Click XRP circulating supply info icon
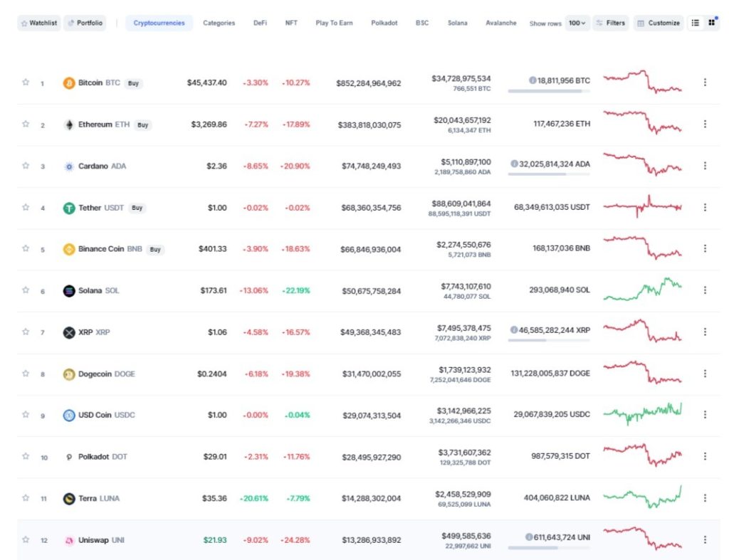The width and height of the screenshot is (729, 560). [513, 329]
